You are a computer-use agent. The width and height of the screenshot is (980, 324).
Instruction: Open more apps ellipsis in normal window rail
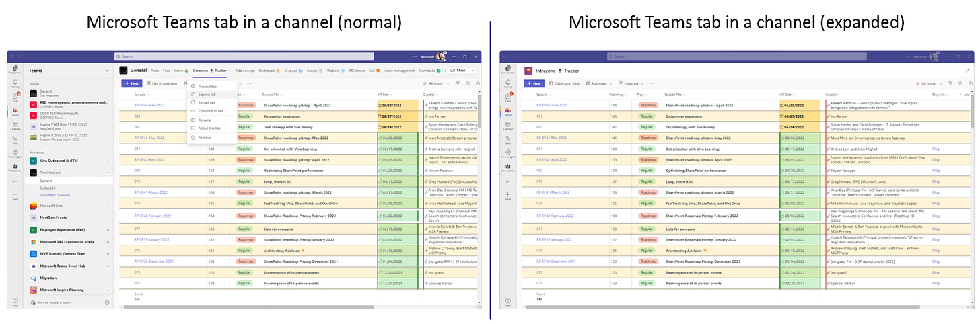click(x=15, y=183)
